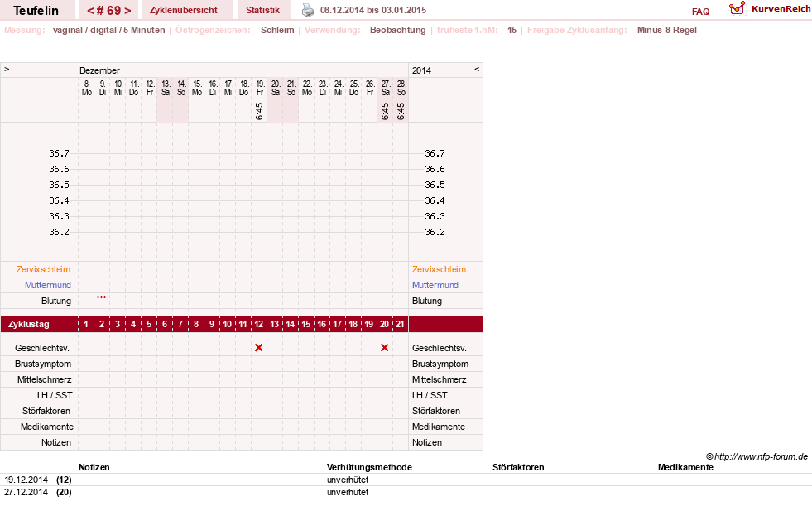Open the FAQ link

[x=700, y=12]
